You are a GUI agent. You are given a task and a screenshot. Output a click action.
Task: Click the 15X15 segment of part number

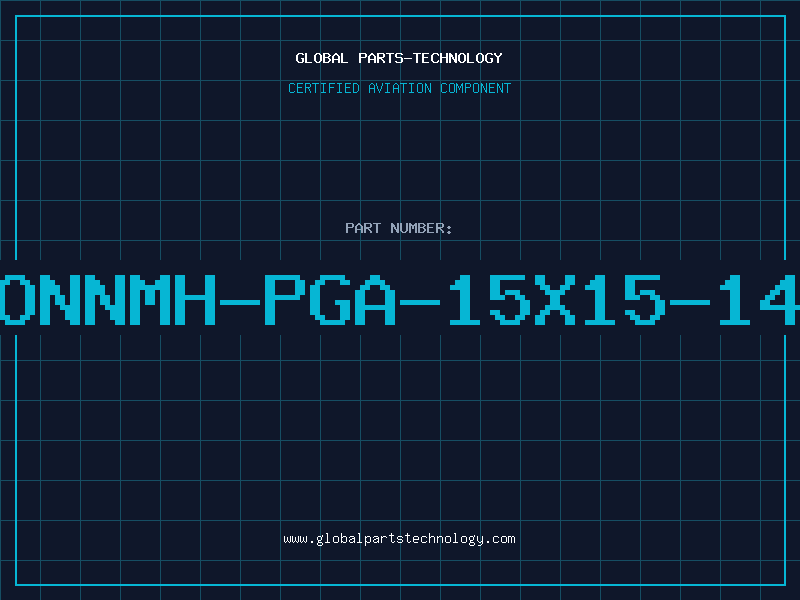pyautogui.click(x=556, y=300)
